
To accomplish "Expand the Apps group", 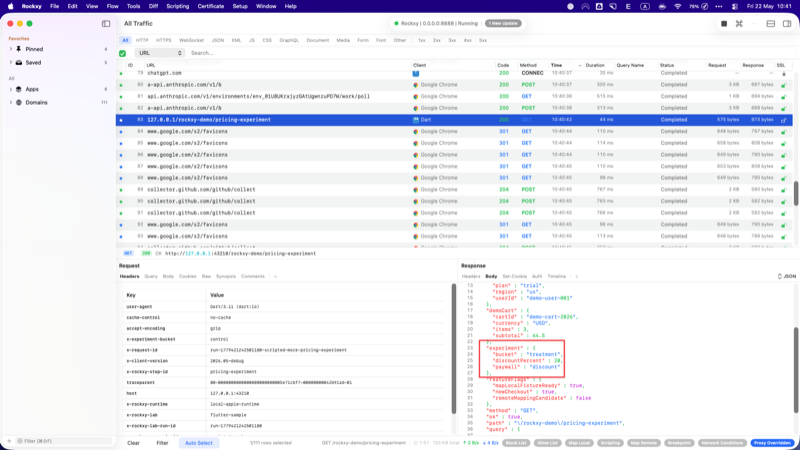I will (x=11, y=89).
